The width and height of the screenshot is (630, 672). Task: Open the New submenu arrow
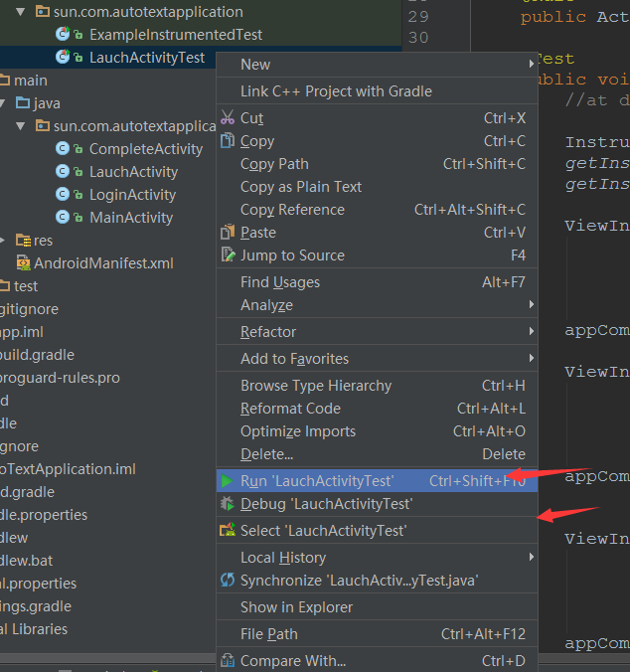pyautogui.click(x=531, y=64)
